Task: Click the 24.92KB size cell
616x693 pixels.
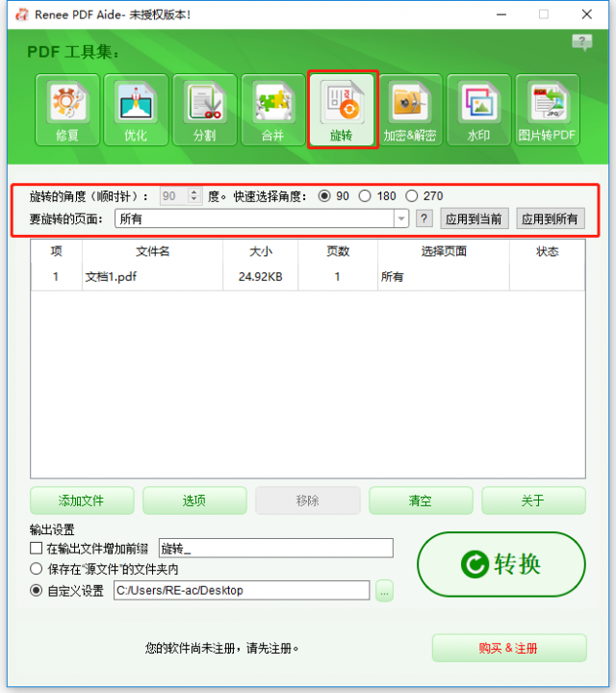Action: [261, 276]
